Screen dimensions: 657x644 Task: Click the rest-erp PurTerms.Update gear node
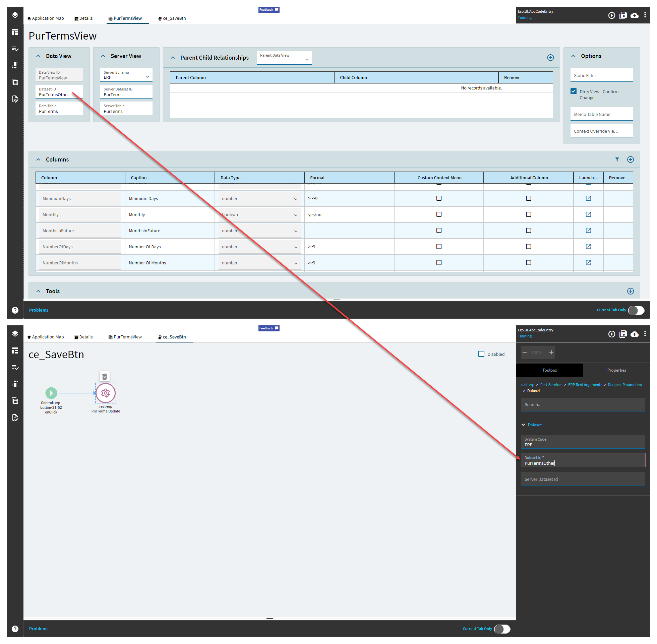tap(106, 393)
